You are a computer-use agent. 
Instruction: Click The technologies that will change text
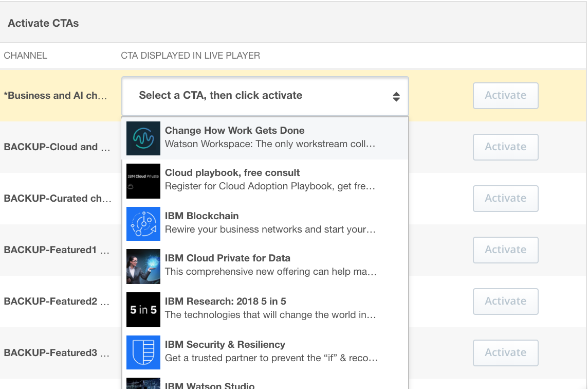pos(270,315)
